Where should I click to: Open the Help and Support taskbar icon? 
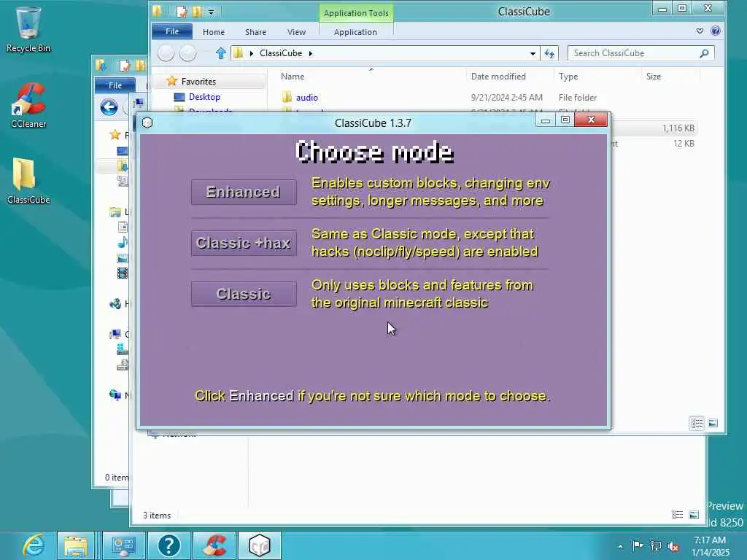169,545
